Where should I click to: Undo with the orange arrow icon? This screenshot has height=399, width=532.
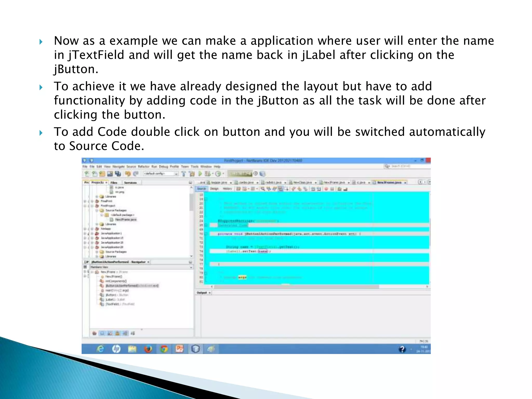tap(128, 174)
